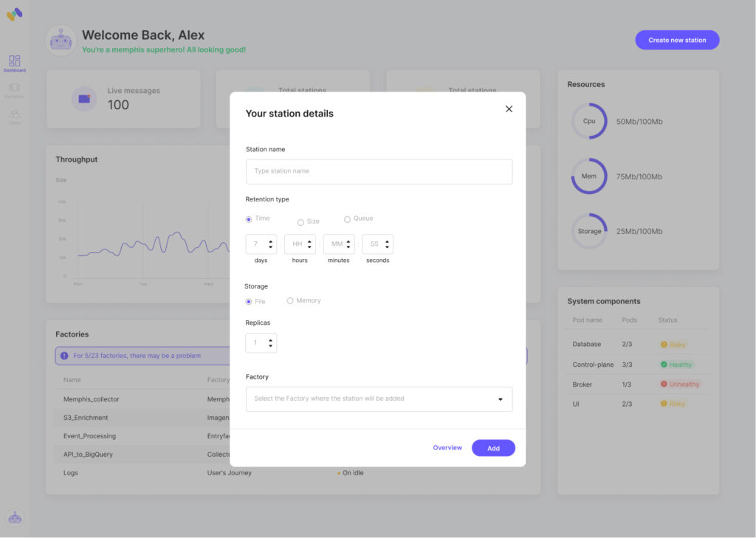Adjust the Replicas stepper arrows

pos(270,343)
